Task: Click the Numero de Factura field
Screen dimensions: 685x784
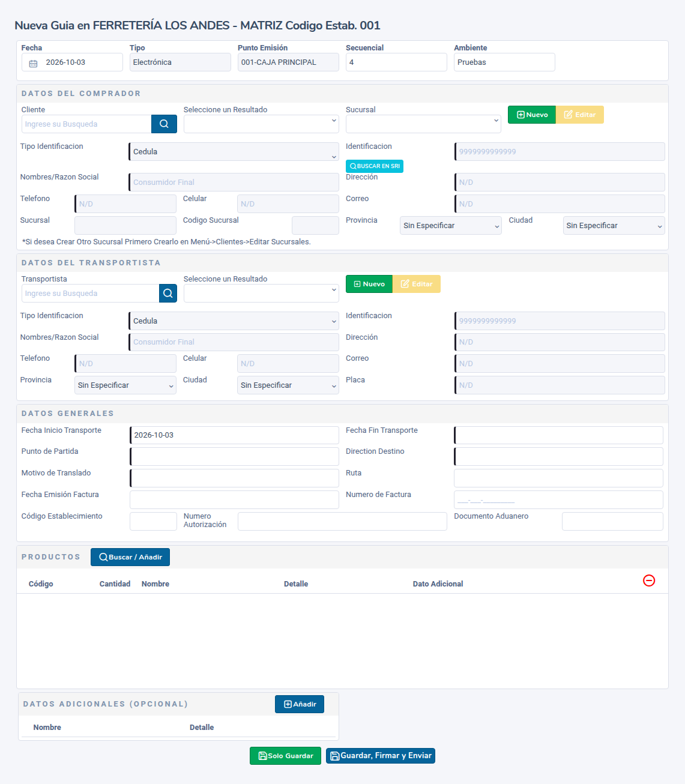Action: tap(558, 500)
